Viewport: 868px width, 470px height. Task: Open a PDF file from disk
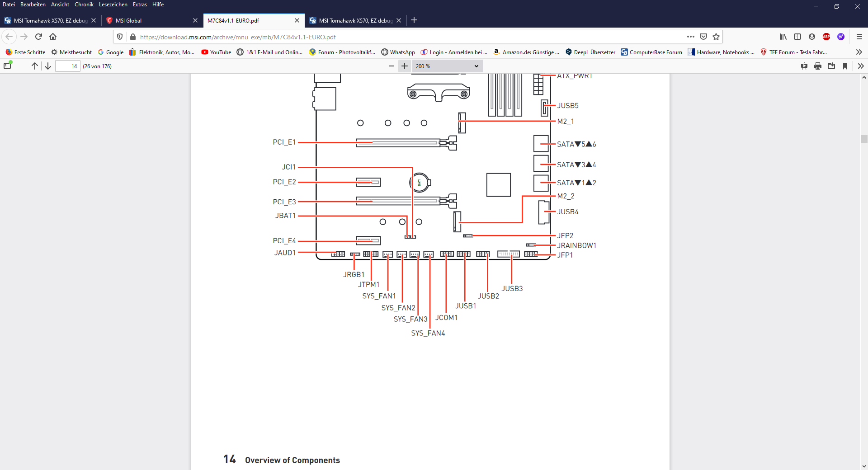click(x=831, y=66)
